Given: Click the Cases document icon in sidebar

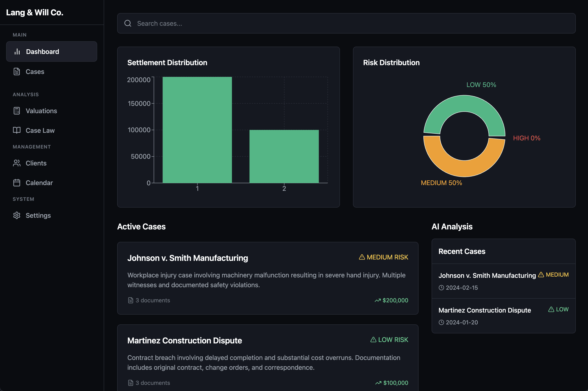Looking at the screenshot, I should coord(17,71).
